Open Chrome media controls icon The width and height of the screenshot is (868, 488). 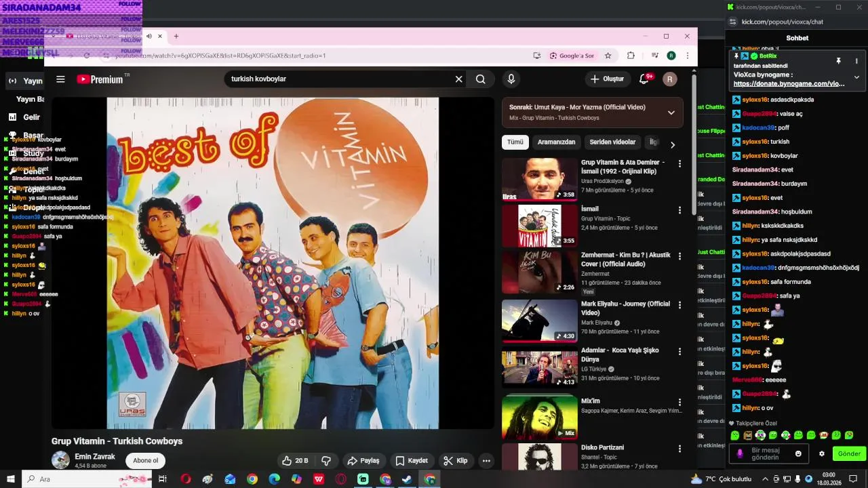(654, 56)
